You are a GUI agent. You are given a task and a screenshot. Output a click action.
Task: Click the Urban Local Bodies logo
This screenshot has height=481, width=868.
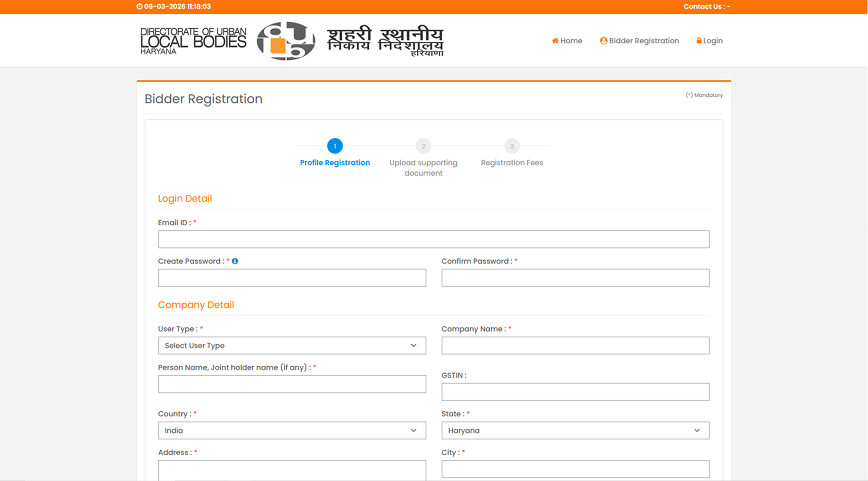(286, 41)
